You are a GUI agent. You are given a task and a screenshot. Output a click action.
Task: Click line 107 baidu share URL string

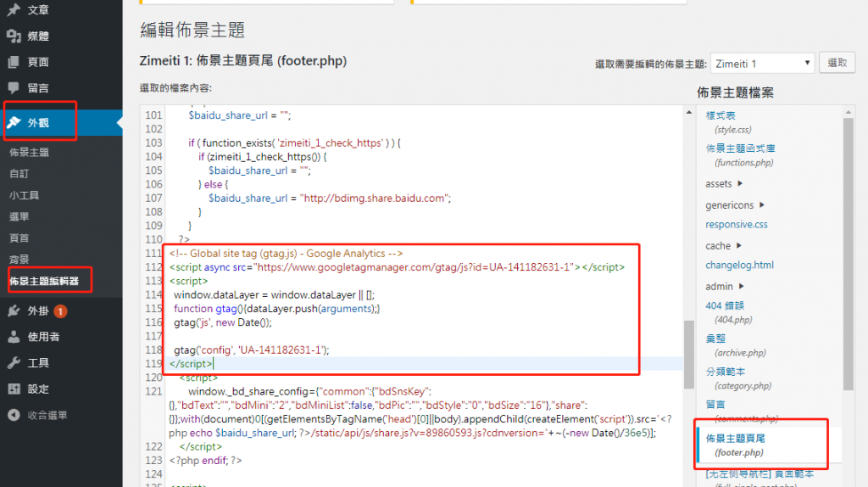point(376,199)
